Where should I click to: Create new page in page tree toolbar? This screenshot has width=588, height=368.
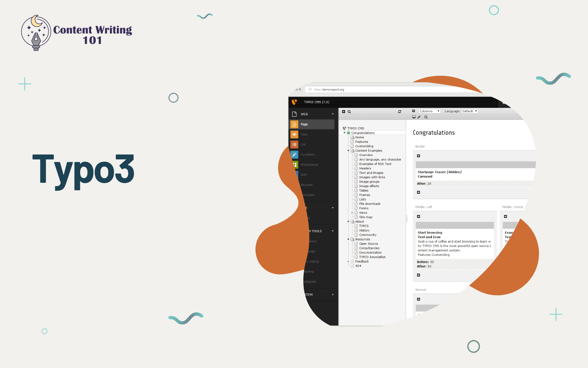(344, 112)
